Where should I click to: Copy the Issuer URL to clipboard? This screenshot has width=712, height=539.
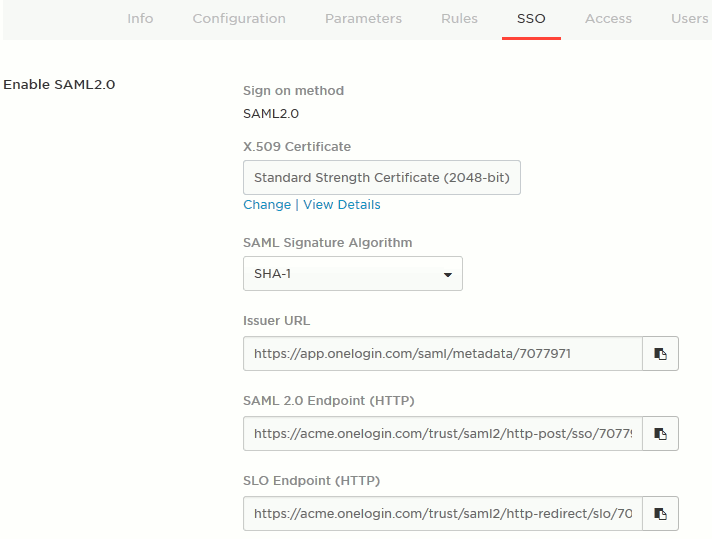[660, 354]
